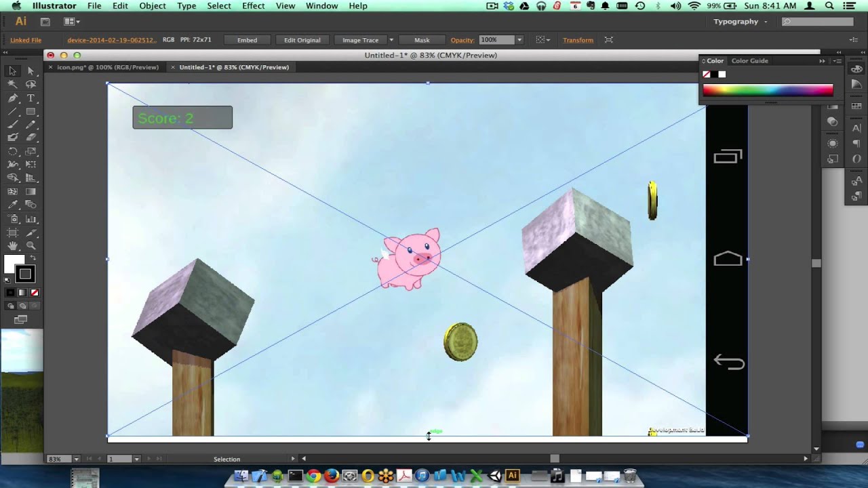
Task: Select the Blob Brush tool
Action: pos(12,138)
